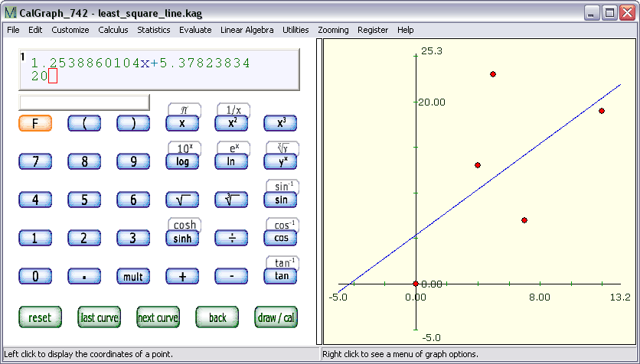Image resolution: width=640 pixels, height=364 pixels.
Task: Open the Evaluate menu
Action: pyautogui.click(x=195, y=30)
